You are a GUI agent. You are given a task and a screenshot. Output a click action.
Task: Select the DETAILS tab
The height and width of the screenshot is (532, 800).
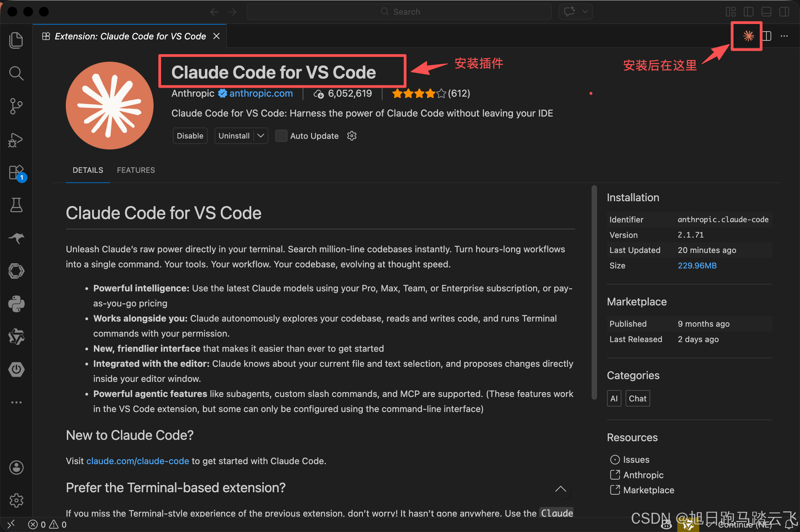88,170
